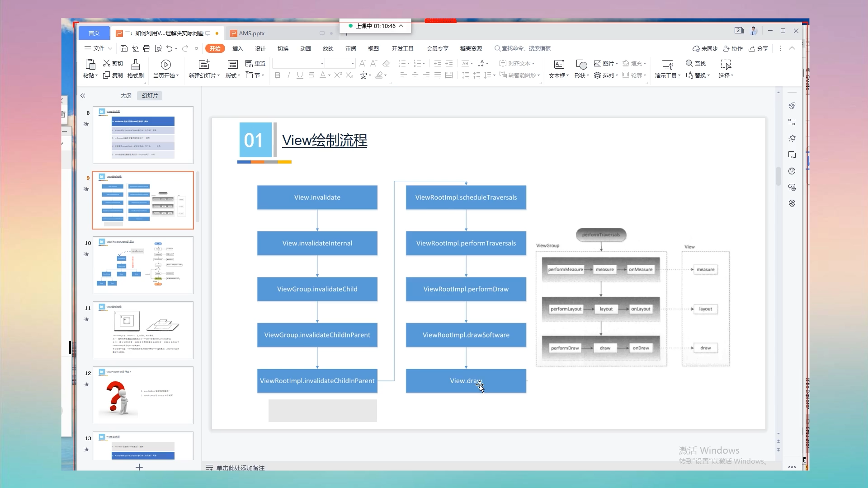The image size is (868, 488).
Task: Click the Save icon in quick toolbar
Action: point(124,48)
